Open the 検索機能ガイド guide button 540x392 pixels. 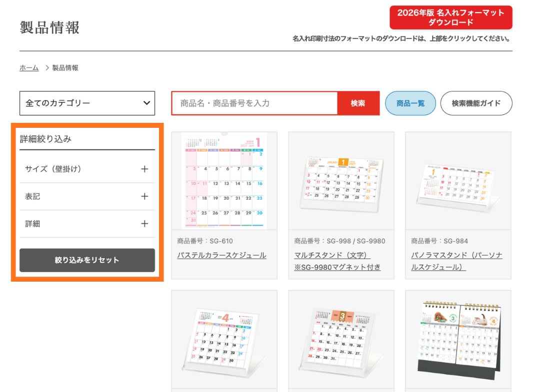click(475, 103)
